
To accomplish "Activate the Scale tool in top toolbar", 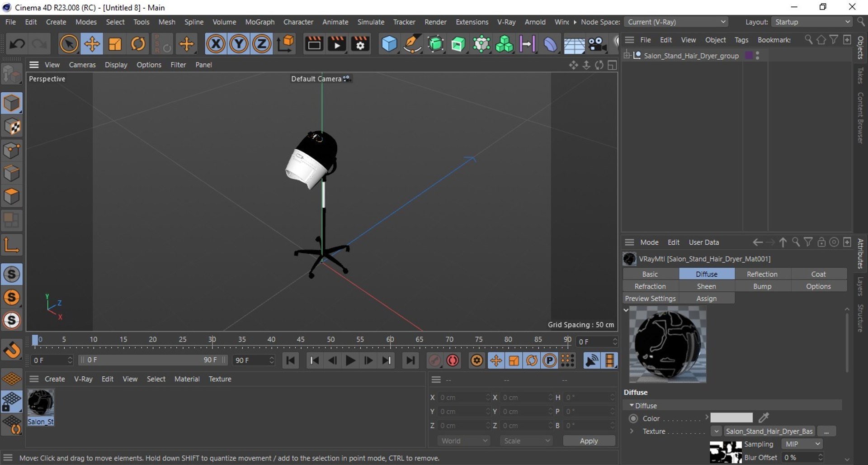I will (115, 44).
